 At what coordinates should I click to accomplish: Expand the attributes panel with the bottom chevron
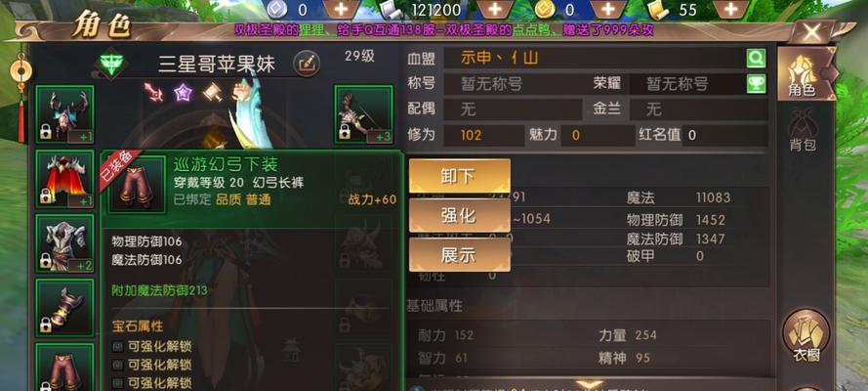(590, 384)
